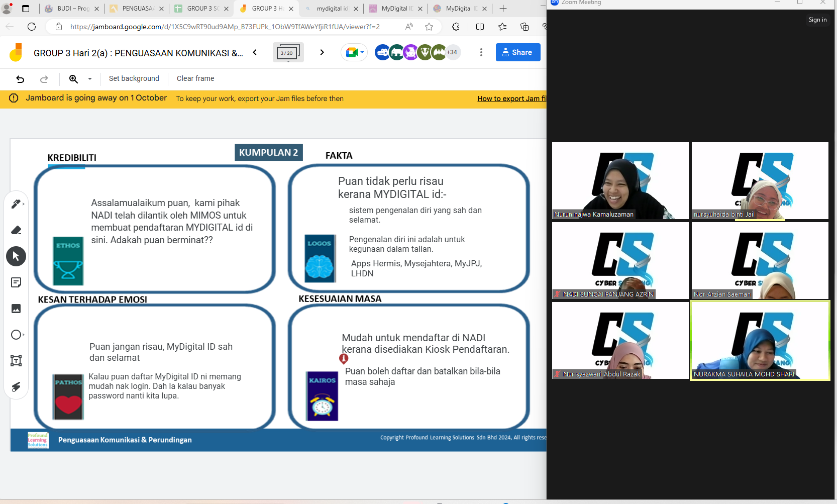Open How to export Jam files link
The height and width of the screenshot is (504, 837).
tap(511, 98)
